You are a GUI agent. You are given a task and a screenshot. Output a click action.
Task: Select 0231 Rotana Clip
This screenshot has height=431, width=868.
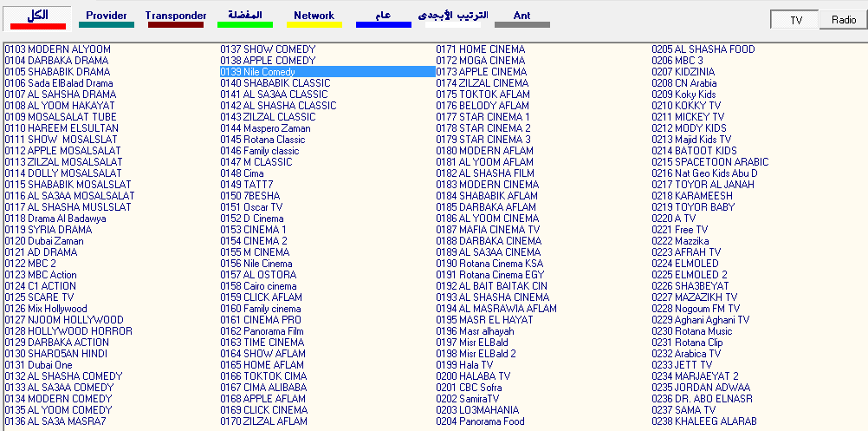pos(687,343)
